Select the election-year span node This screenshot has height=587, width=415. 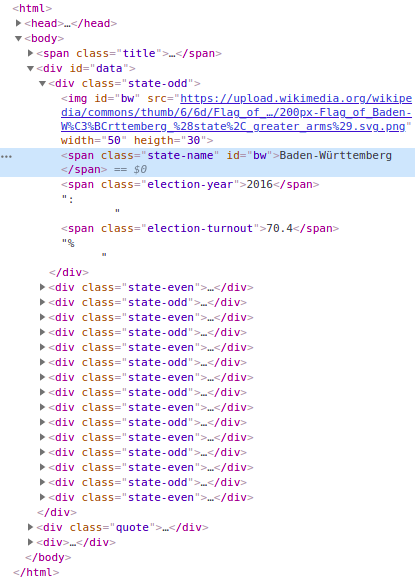(x=190, y=185)
